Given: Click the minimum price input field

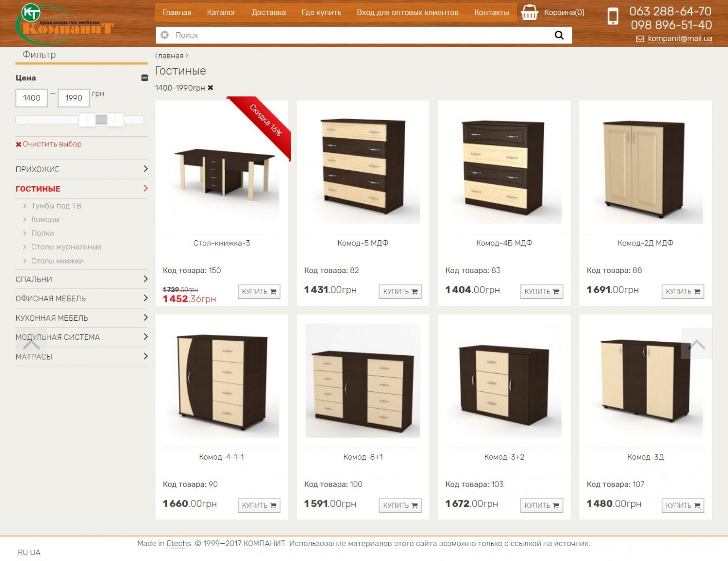Looking at the screenshot, I should click(x=32, y=98).
